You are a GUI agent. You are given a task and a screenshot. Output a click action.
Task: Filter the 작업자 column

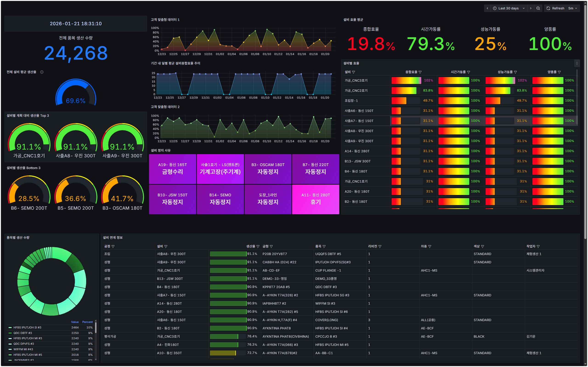[538, 246]
